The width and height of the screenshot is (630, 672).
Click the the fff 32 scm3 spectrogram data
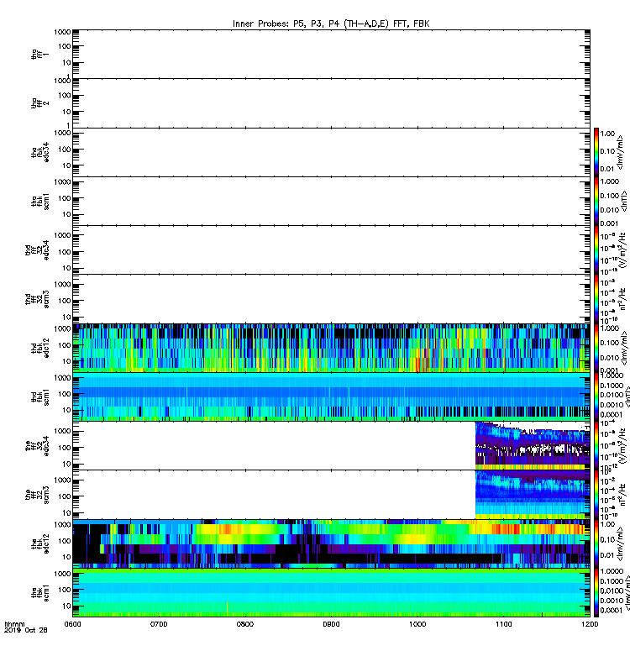533,495
